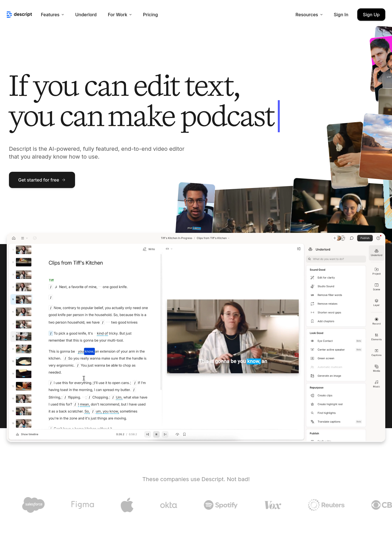The image size is (392, 538).
Task: Click the video preview of Tiff
Action: click(233, 336)
